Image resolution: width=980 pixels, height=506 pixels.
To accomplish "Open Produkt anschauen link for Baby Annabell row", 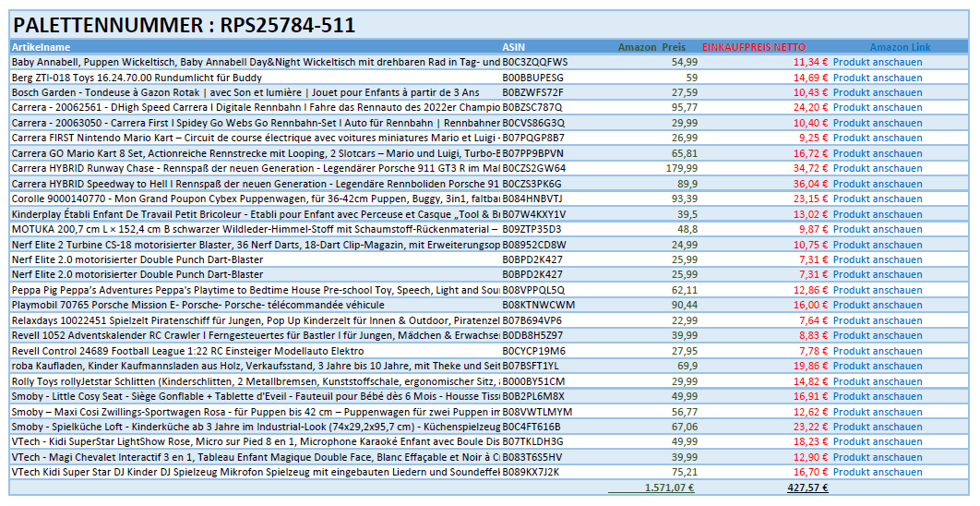I will (877, 62).
